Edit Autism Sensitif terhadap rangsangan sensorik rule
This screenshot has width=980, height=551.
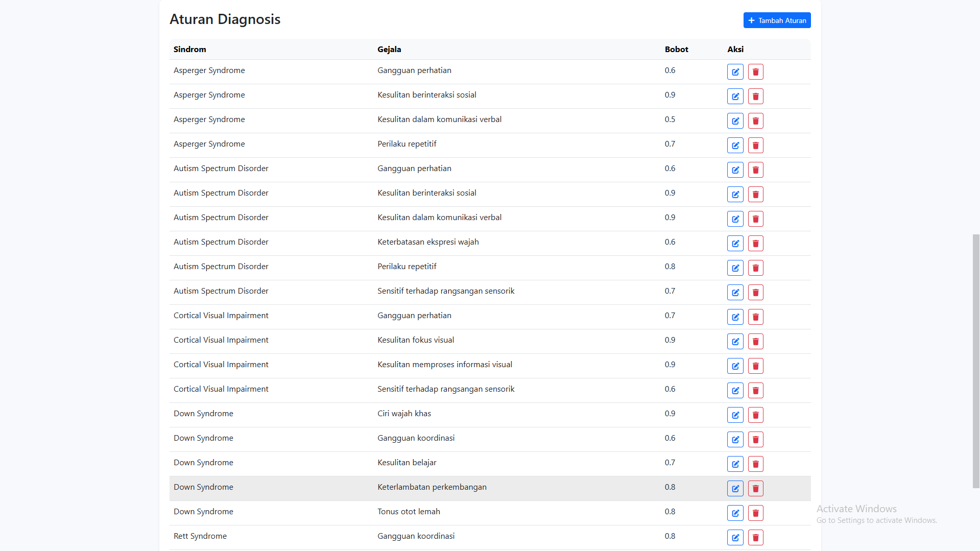click(x=735, y=293)
